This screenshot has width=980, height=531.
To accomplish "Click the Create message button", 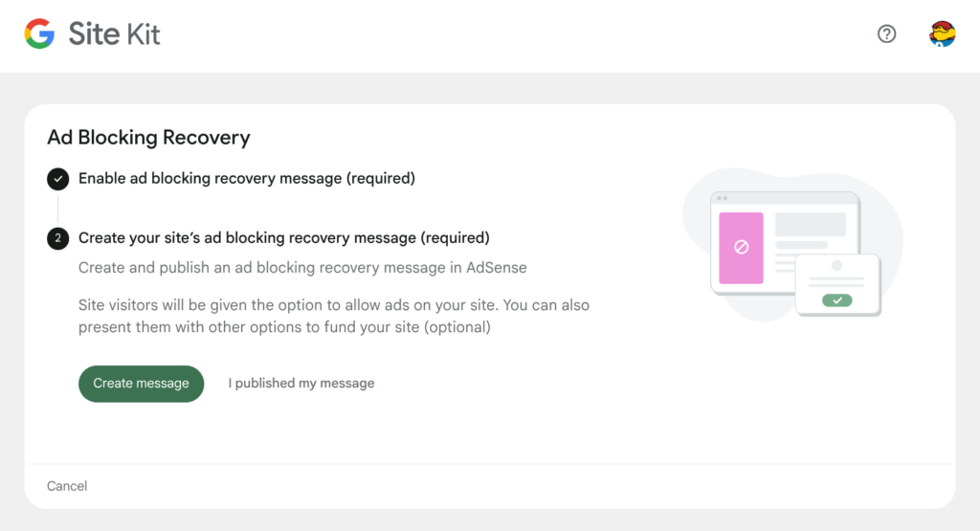I will coord(142,384).
